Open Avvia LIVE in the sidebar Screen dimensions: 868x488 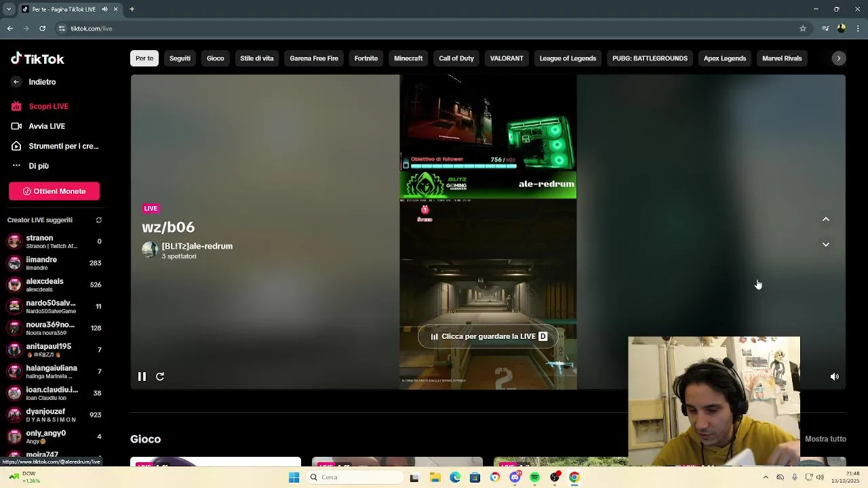tap(47, 126)
